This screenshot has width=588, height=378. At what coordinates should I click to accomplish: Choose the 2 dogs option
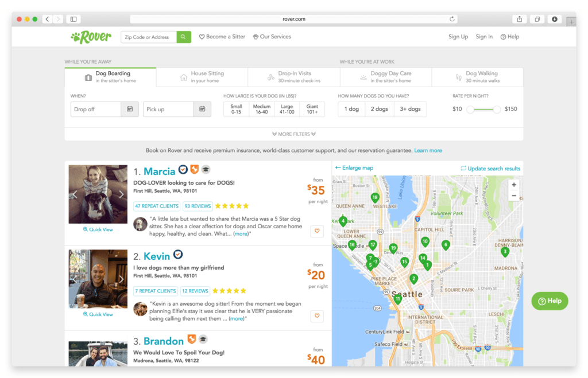tap(379, 109)
